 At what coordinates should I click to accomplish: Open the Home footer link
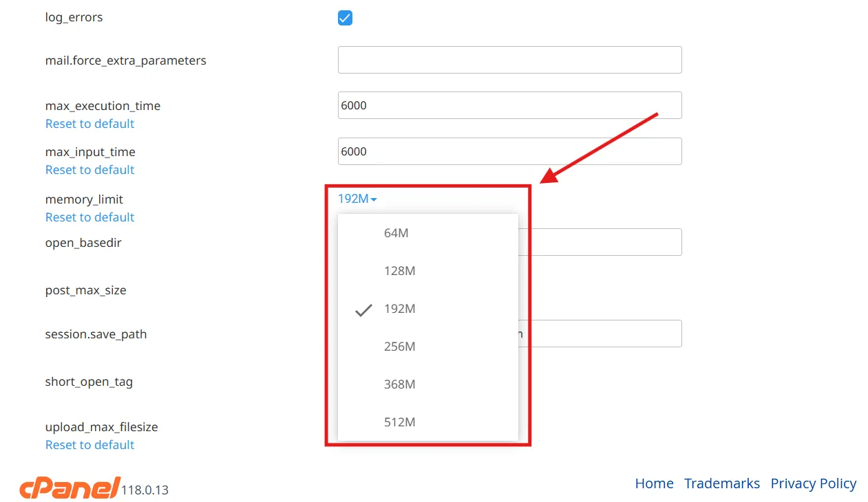[x=654, y=483]
